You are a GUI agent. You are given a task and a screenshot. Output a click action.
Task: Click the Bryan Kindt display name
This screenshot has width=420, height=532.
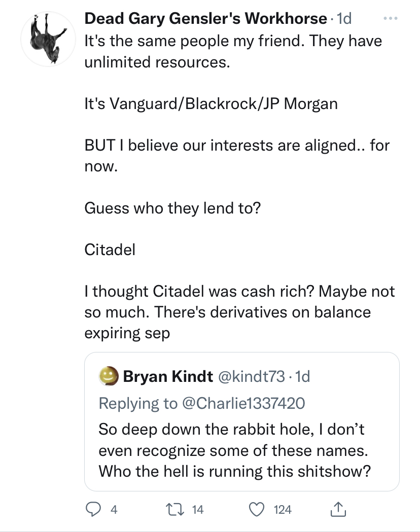point(168,377)
